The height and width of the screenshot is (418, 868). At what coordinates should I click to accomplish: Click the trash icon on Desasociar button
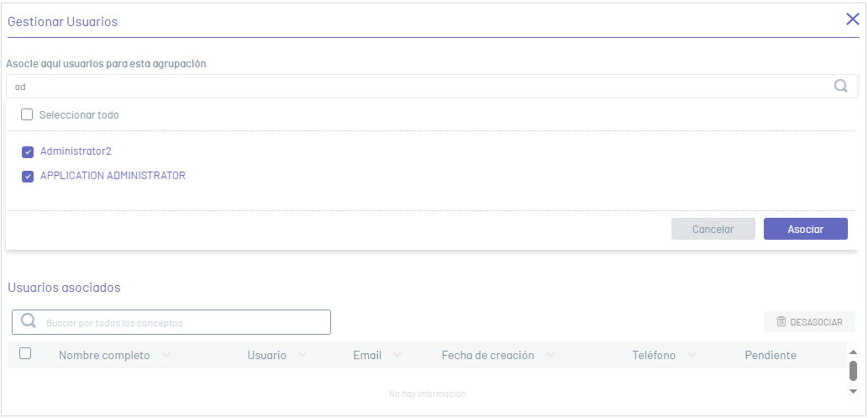(781, 321)
